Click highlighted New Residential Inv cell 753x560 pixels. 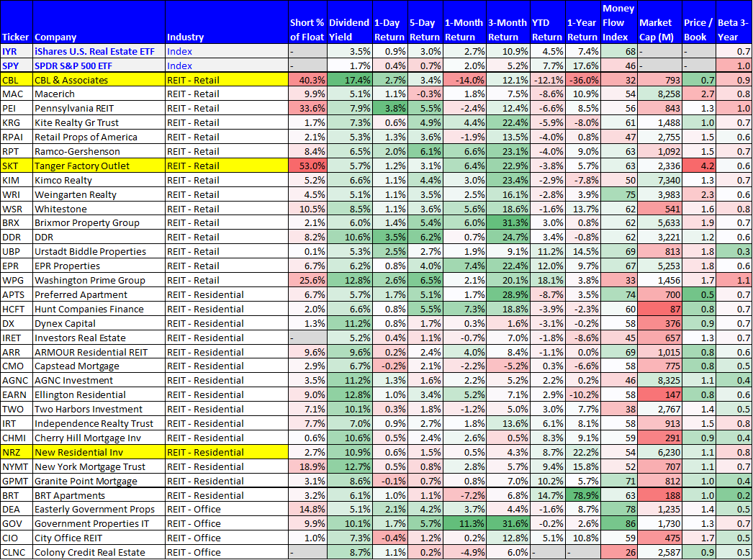(x=99, y=453)
